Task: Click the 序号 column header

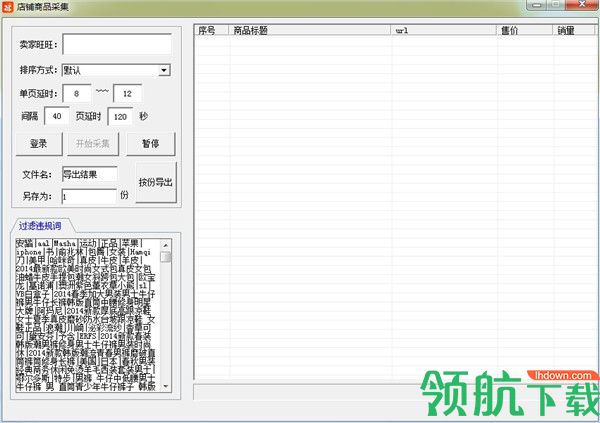Action: pyautogui.click(x=212, y=30)
